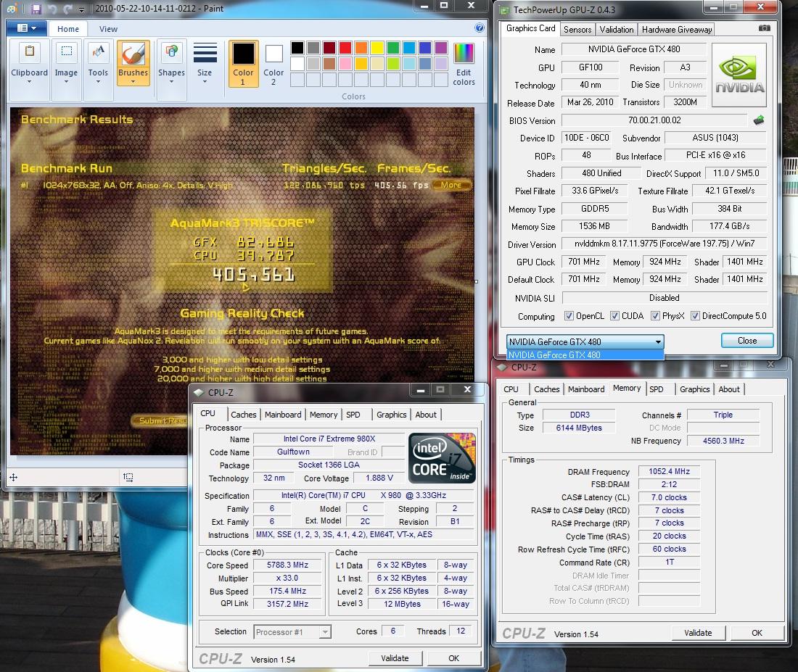Expand the Clipboard dropdown arrow
The image size is (798, 672).
click(x=30, y=81)
